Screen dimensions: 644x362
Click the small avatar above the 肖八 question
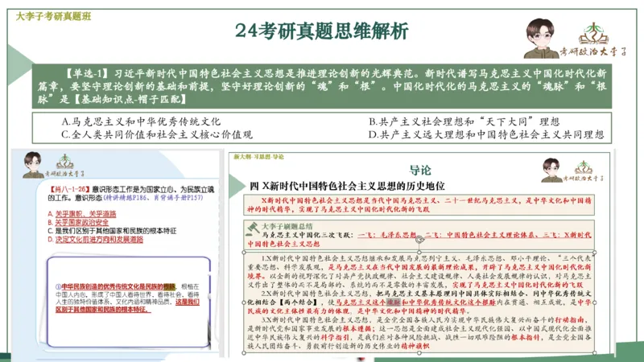point(33,165)
